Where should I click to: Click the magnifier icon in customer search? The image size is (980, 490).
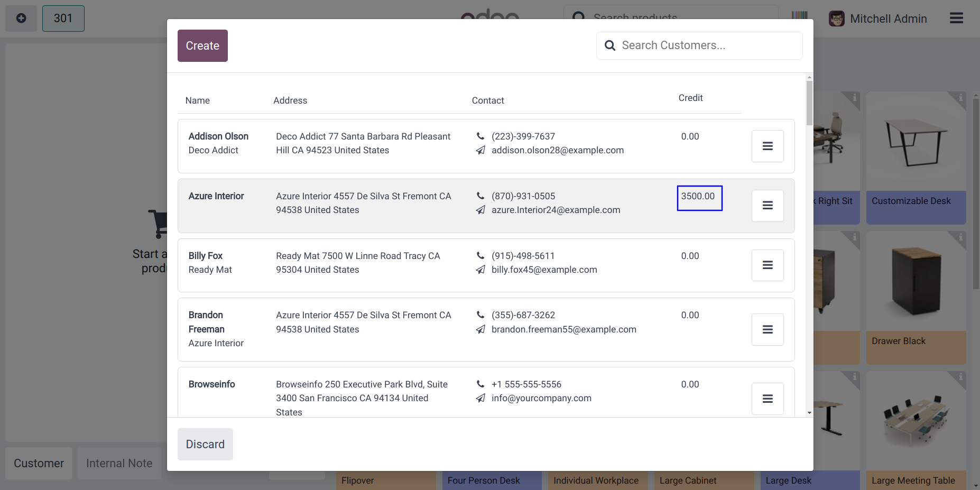[610, 46]
